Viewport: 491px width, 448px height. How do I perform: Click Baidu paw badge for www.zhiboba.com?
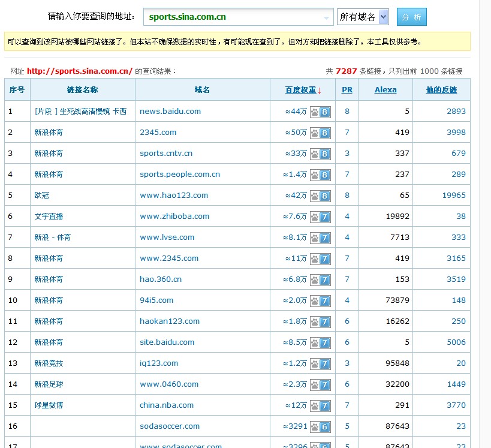coord(320,217)
